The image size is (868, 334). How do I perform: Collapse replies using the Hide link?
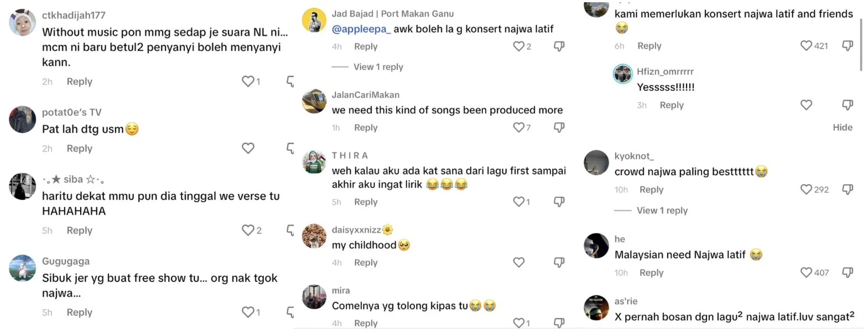coord(842,127)
